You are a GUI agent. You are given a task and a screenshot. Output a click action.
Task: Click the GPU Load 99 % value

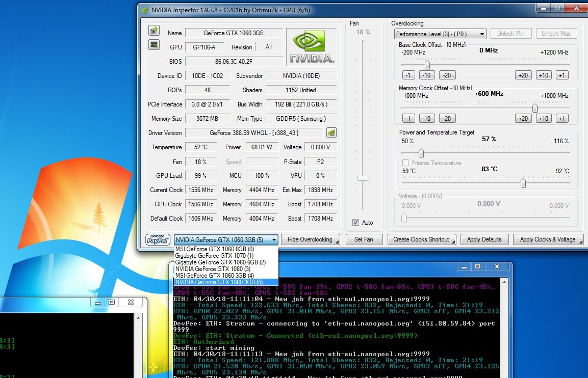click(200, 176)
